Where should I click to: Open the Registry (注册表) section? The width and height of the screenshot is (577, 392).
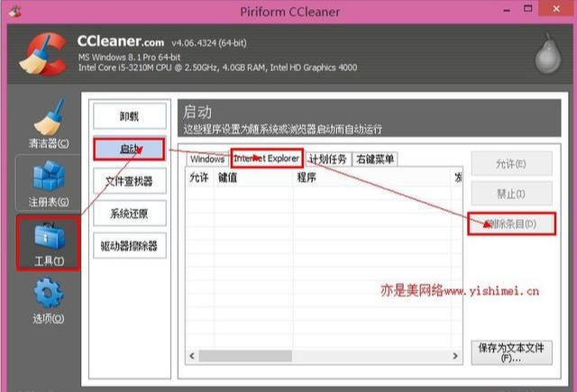tap(48, 183)
